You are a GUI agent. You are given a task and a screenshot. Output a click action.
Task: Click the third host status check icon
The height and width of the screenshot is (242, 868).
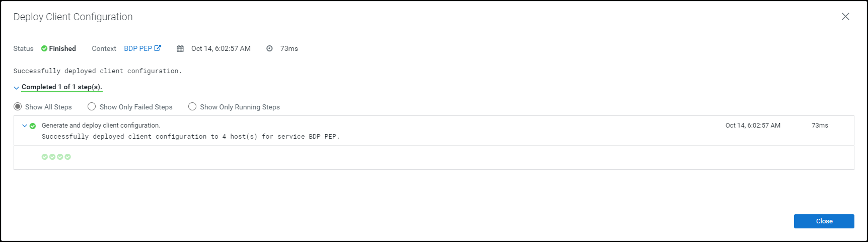click(x=60, y=157)
